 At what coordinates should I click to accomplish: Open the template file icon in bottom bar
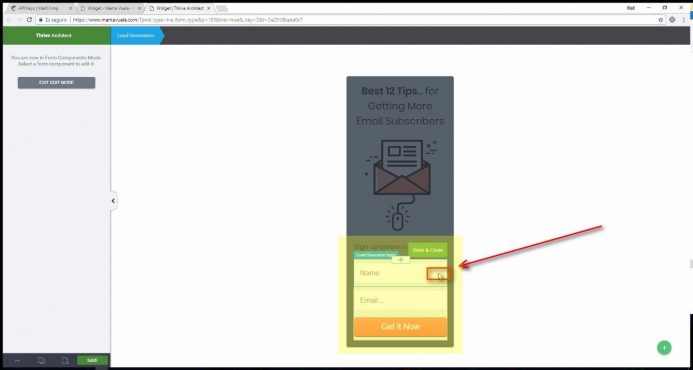(65, 361)
